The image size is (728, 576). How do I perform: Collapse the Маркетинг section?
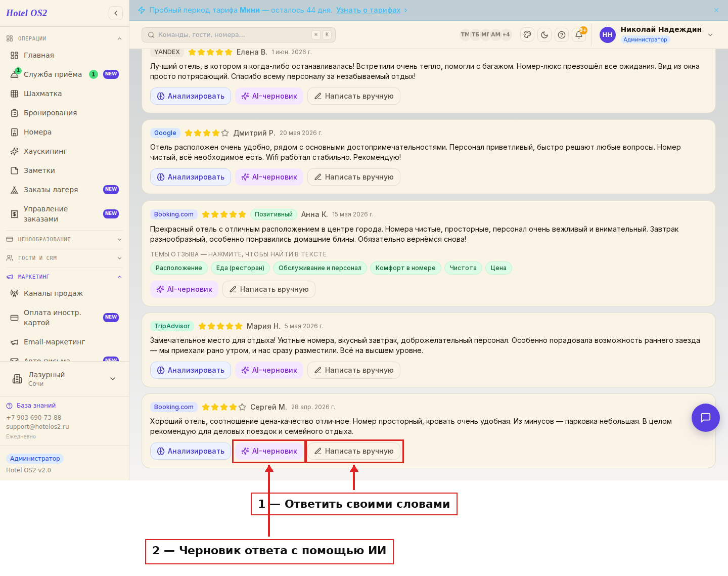coord(64,277)
